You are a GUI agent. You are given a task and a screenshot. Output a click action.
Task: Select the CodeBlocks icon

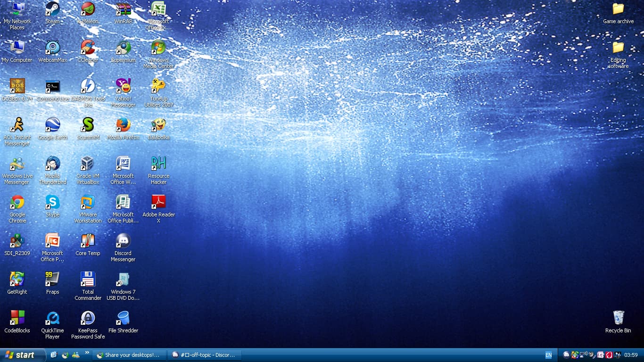[17, 318]
